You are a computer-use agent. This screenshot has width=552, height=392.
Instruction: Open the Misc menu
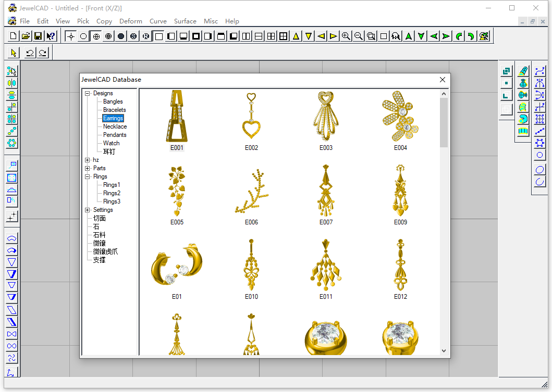211,21
